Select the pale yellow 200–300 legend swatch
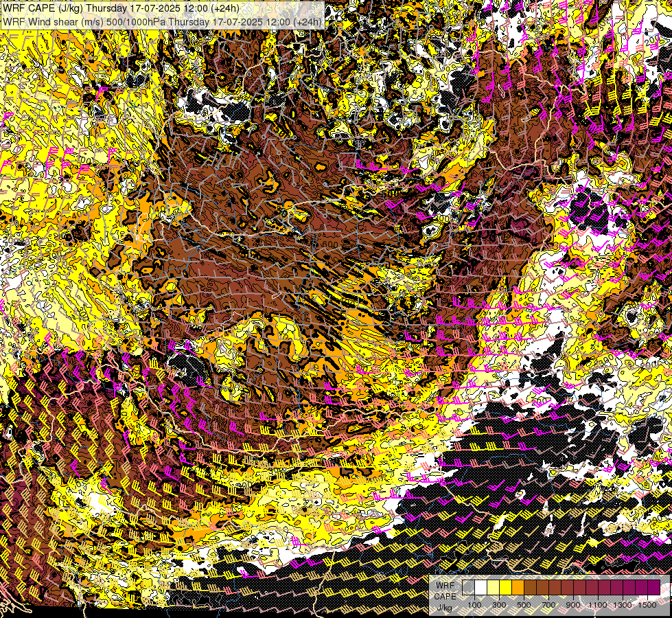Viewport: 672px width, 618px height. pos(494,588)
